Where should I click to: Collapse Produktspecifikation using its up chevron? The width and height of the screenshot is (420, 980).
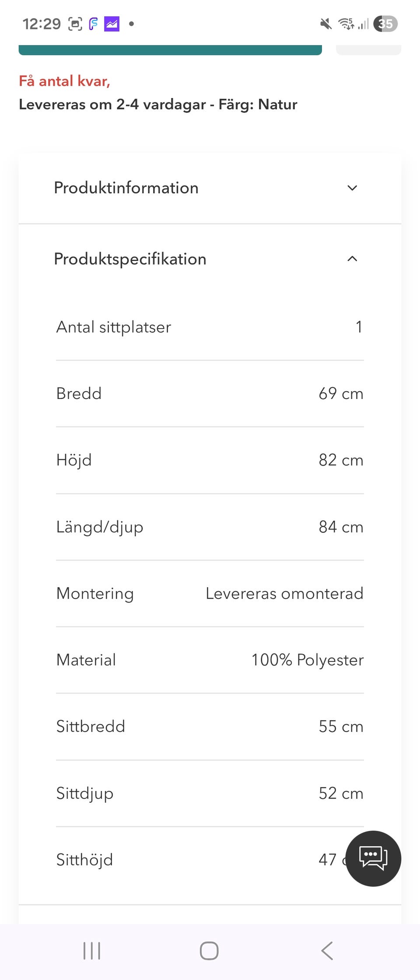(352, 259)
